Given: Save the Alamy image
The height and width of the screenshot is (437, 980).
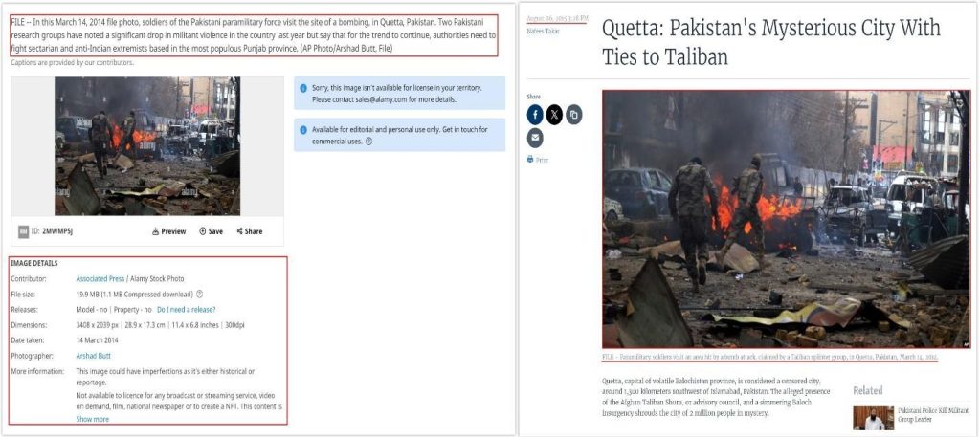Looking at the screenshot, I should point(211,231).
